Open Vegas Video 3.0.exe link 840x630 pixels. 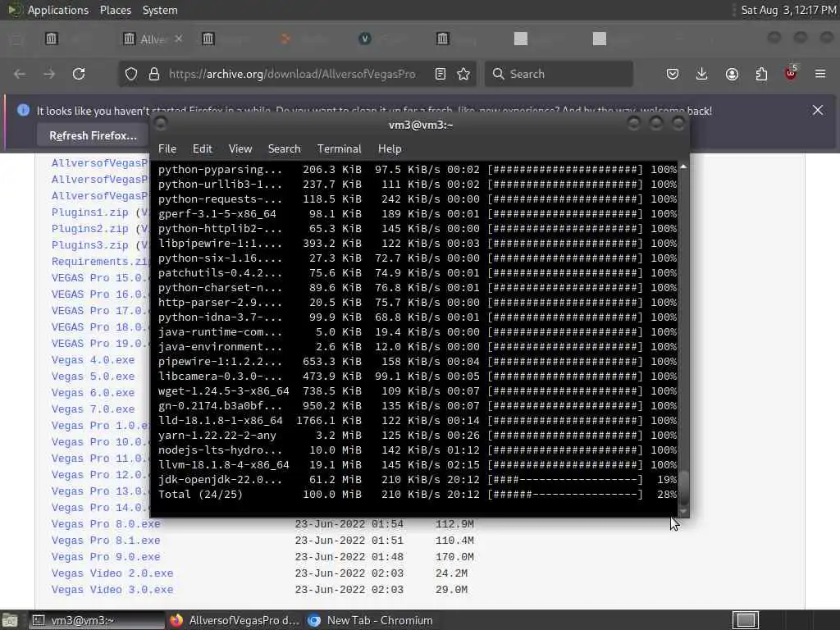(x=112, y=590)
